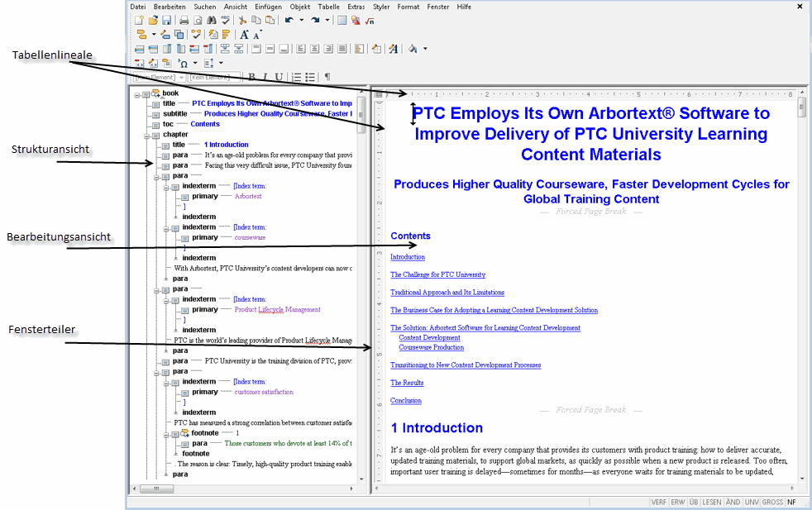The width and height of the screenshot is (812, 510).
Task: Open Traditional Approach and Its Limitations link
Action: pos(447,292)
